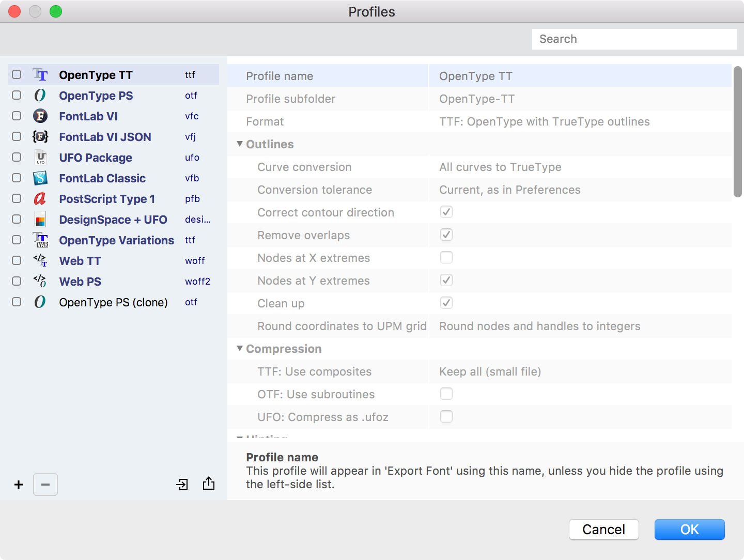
Task: Click the Profile subfolder value OpenType-TT
Action: [477, 99]
